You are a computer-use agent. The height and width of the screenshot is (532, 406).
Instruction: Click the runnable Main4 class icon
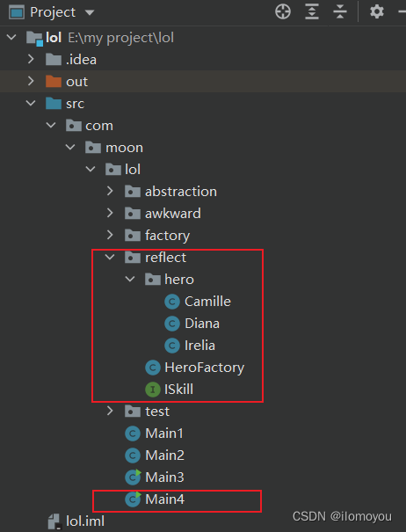tap(133, 499)
